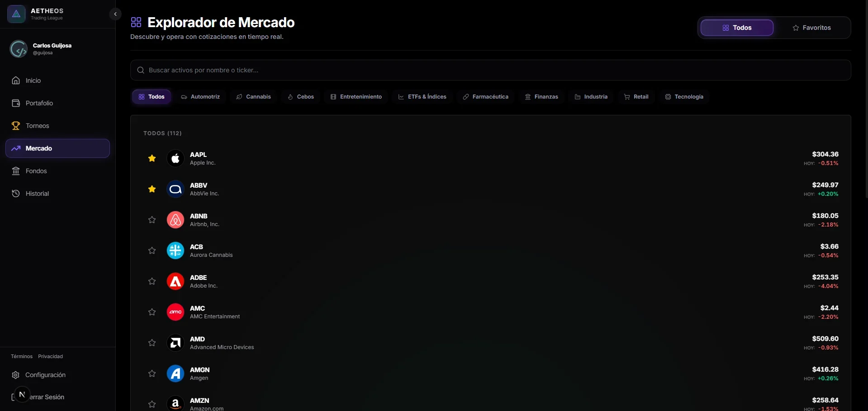Filter by ETFs & Índices category
868x411 pixels.
point(422,97)
